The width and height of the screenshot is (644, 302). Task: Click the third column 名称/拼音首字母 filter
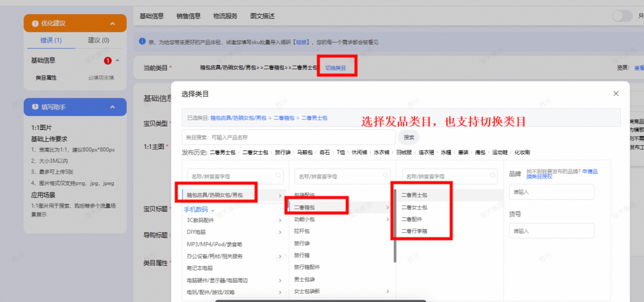point(450,176)
